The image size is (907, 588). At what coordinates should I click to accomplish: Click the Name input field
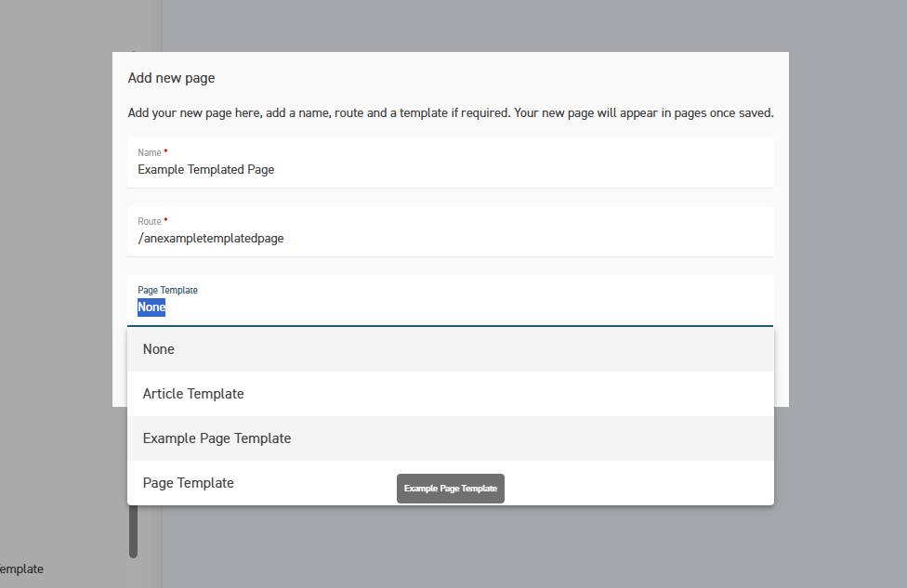click(x=372, y=169)
